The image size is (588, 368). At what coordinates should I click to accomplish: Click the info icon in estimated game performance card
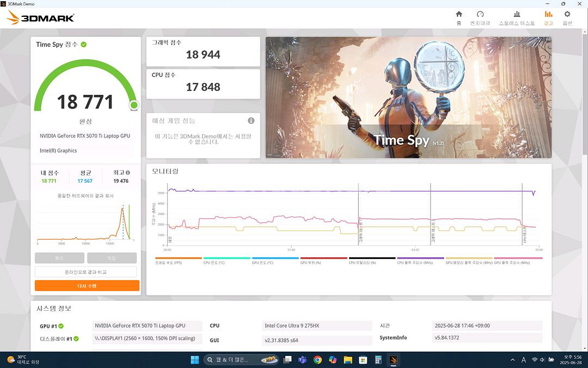point(251,120)
